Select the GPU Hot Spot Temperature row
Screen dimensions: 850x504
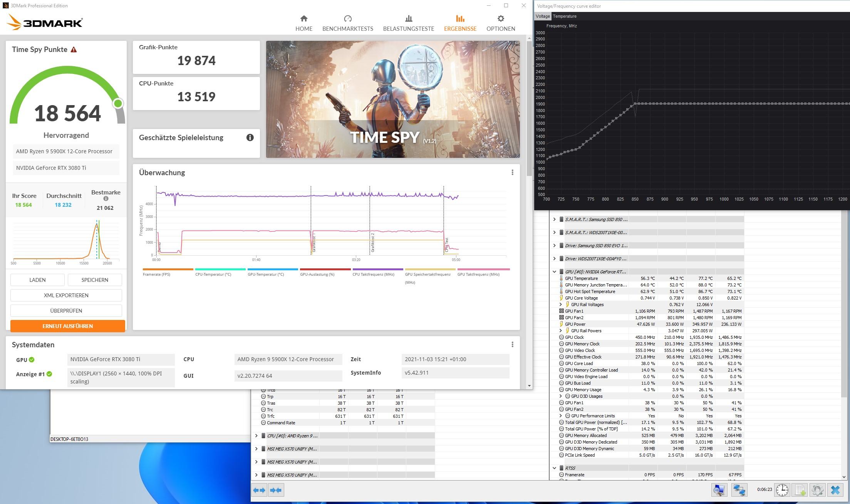[651, 291]
